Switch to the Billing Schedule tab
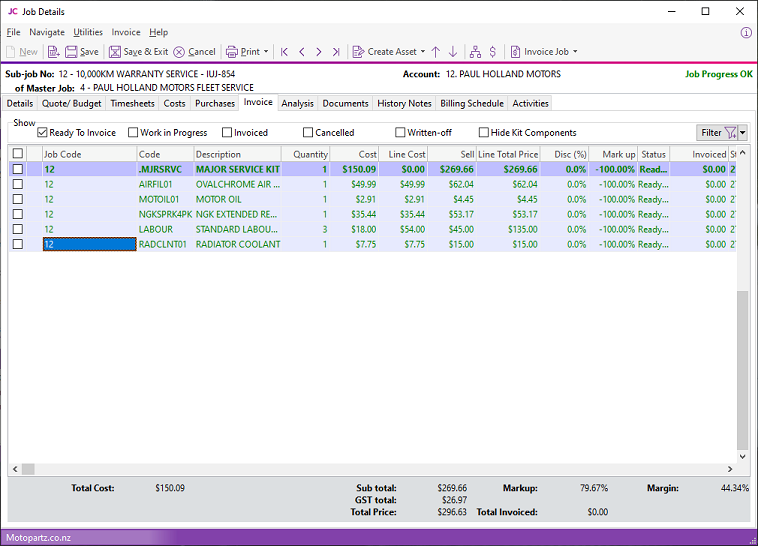The height and width of the screenshot is (546, 758). (x=472, y=103)
